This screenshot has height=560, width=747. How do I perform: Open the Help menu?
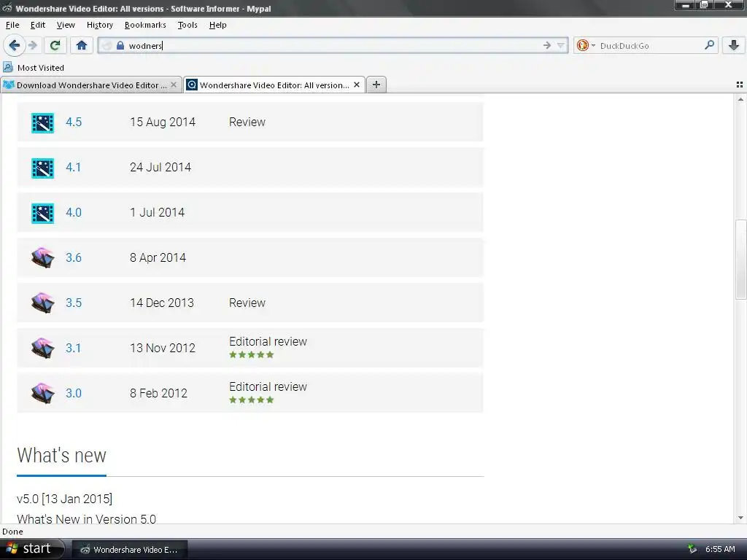(x=217, y=25)
